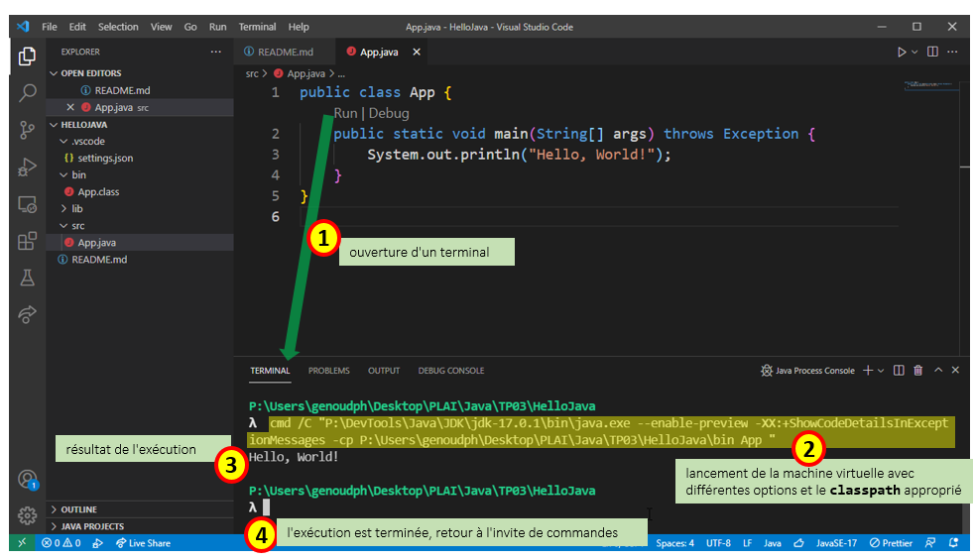Open the Terminal menu
This screenshot has height=560, width=975.
pyautogui.click(x=257, y=27)
